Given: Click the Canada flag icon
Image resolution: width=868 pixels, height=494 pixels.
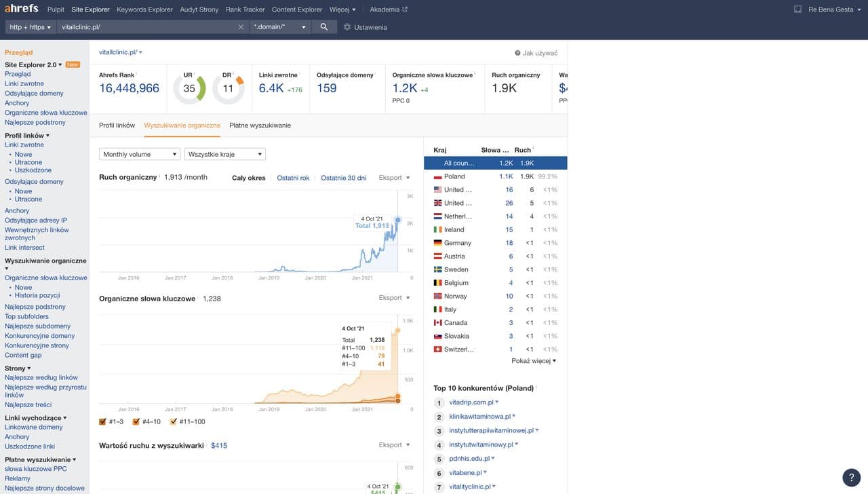Looking at the screenshot, I should 437,323.
